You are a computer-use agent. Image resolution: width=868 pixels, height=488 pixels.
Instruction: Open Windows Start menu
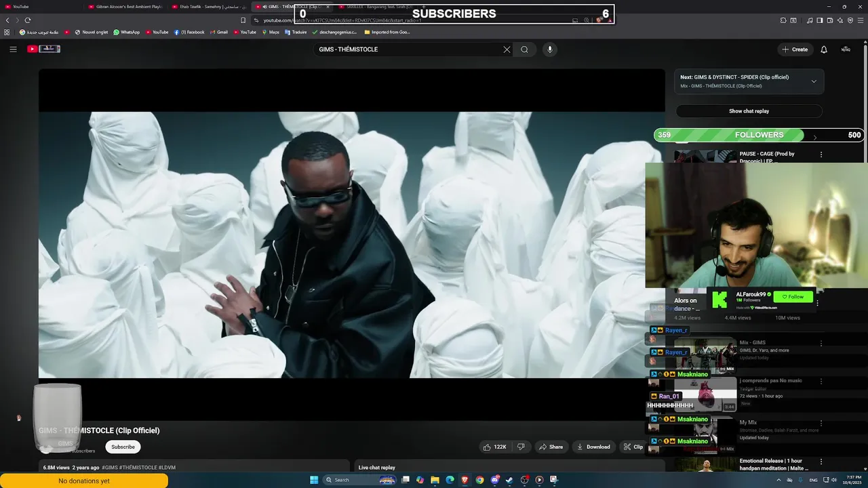point(314,480)
